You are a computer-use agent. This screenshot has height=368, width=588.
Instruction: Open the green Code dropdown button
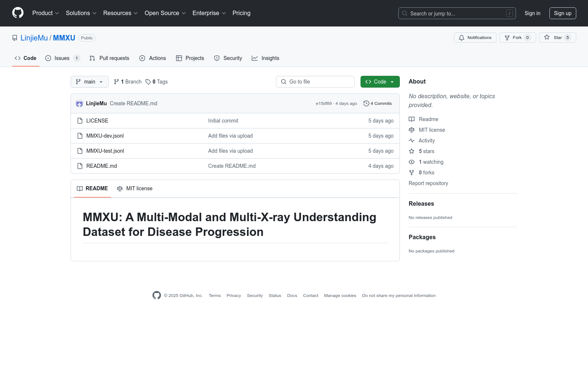click(x=380, y=82)
